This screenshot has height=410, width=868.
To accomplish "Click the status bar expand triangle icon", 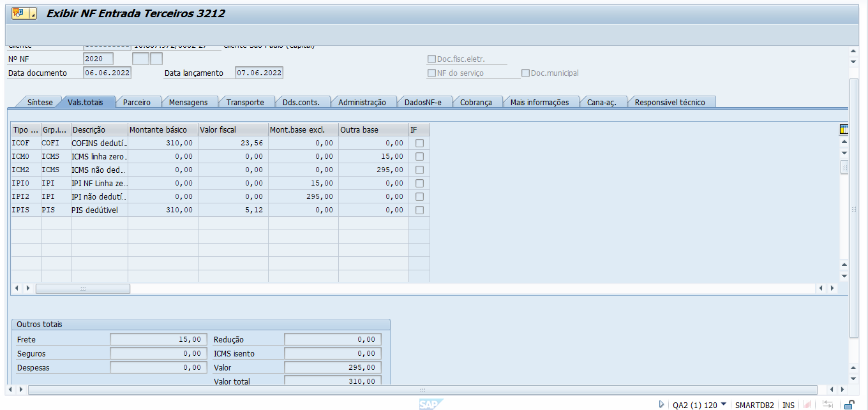I will pos(662,404).
